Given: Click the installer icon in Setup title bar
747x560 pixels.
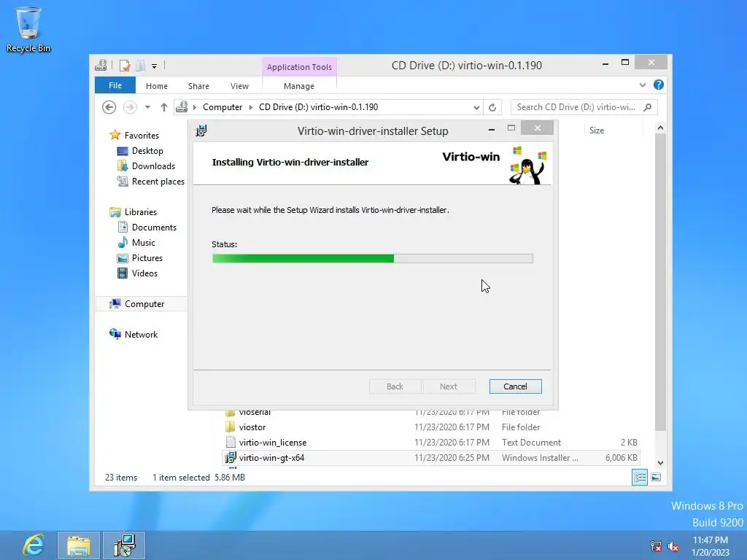Looking at the screenshot, I should (201, 131).
